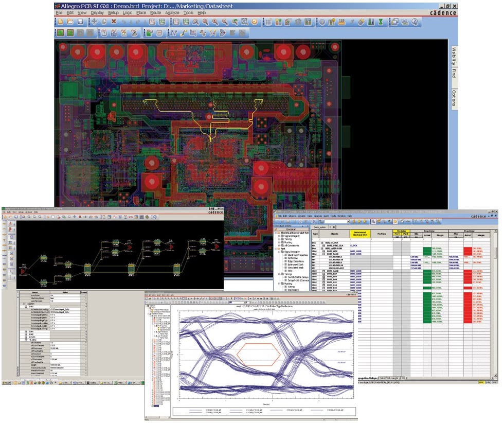Collapse the Electrical Constraint Set node
The height and width of the screenshot is (423, 504).
coord(276,233)
